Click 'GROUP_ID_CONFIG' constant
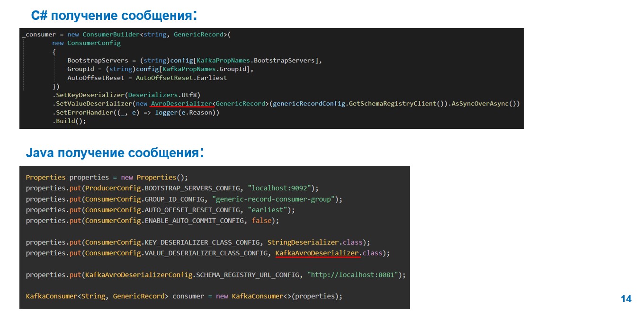 (174, 199)
